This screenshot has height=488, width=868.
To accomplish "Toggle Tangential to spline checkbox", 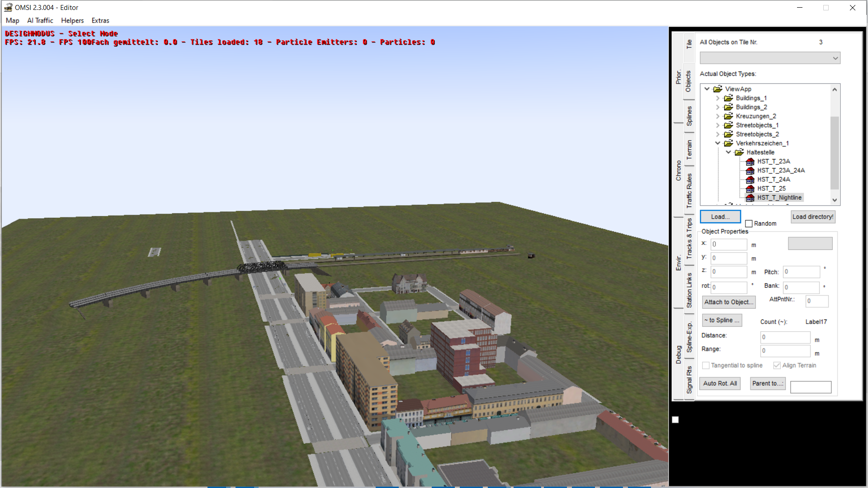I will (706, 365).
